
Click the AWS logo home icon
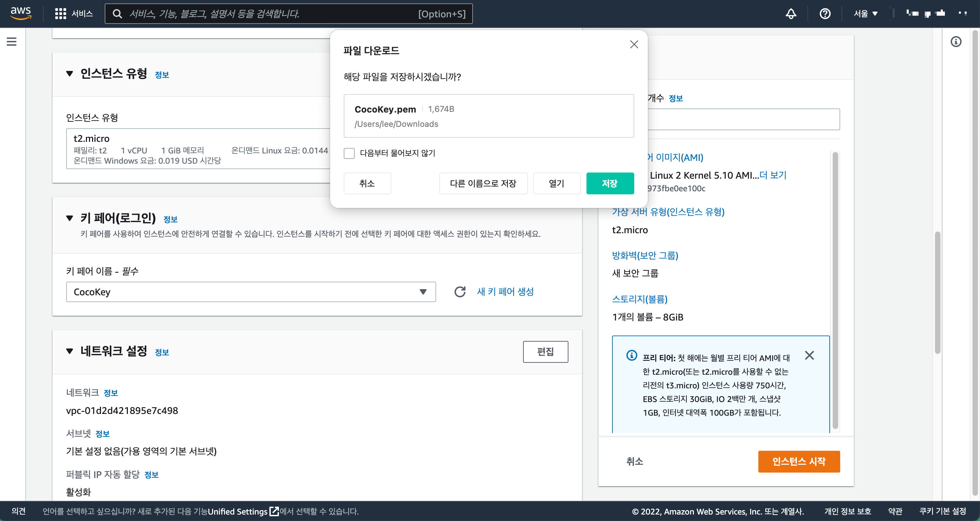[x=20, y=13]
